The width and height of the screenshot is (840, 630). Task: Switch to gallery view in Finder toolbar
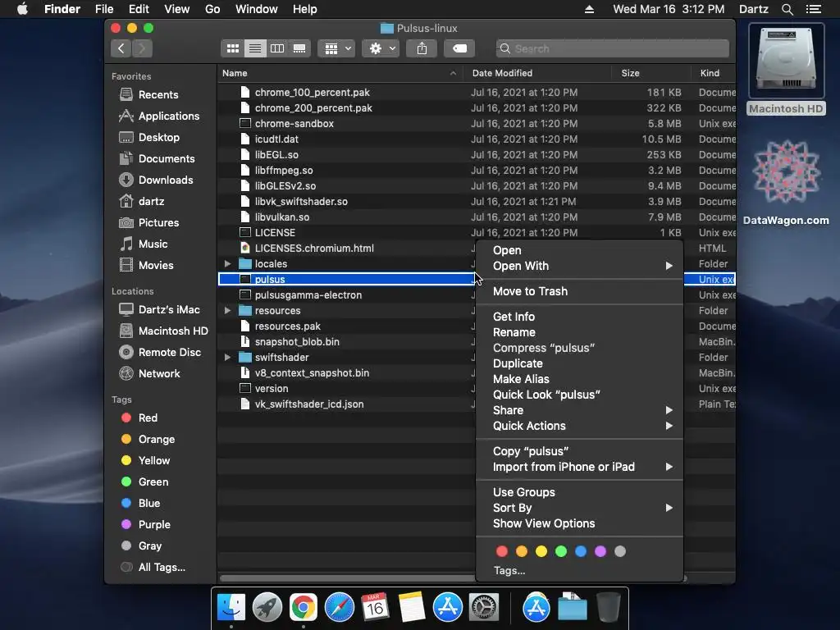(x=299, y=48)
